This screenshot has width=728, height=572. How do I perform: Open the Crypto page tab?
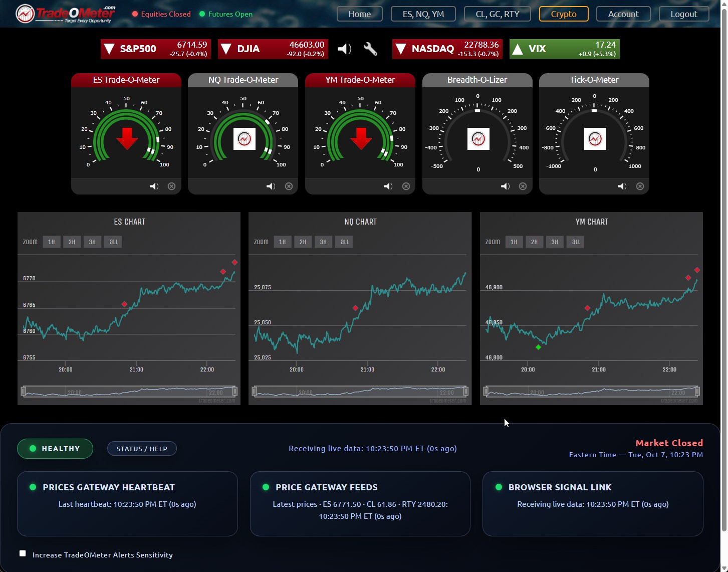click(563, 14)
